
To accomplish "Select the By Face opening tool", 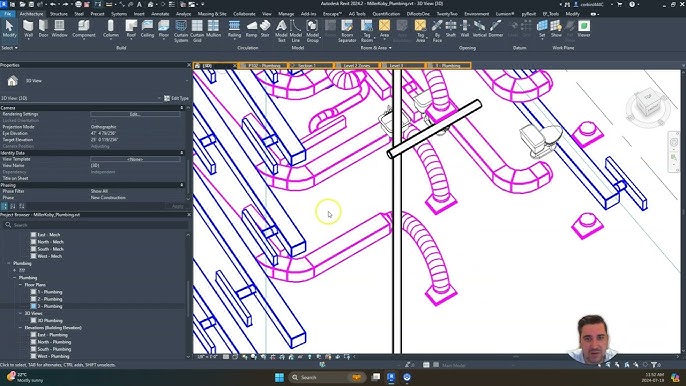I will coord(437,31).
